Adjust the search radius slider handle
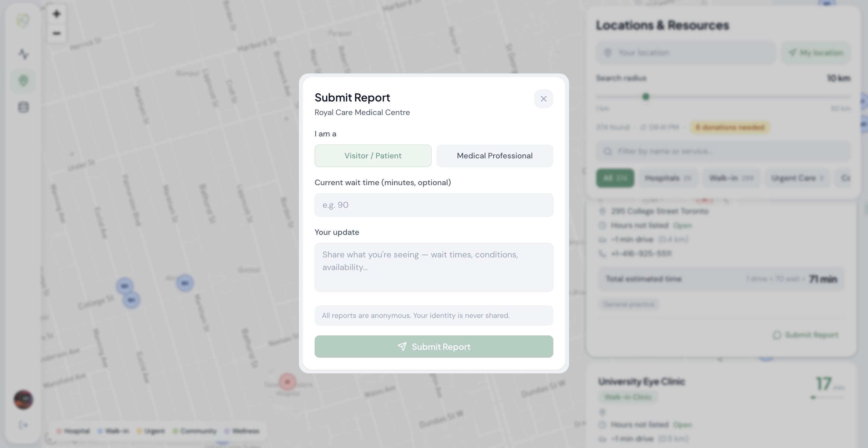The width and height of the screenshot is (868, 448). point(646,97)
